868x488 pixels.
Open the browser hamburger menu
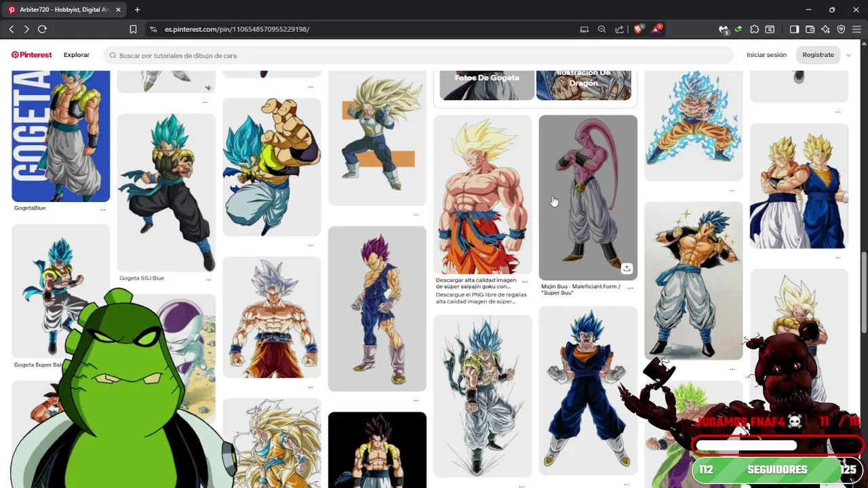point(856,29)
